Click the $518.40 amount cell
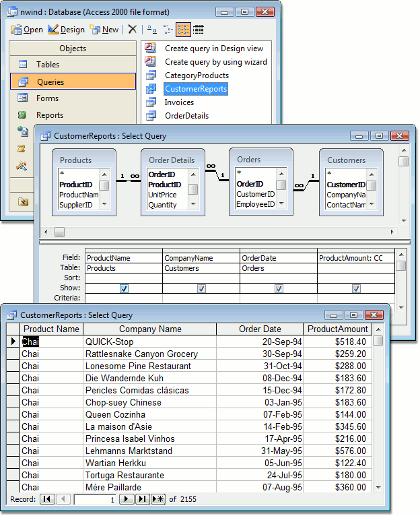 pyautogui.click(x=337, y=342)
